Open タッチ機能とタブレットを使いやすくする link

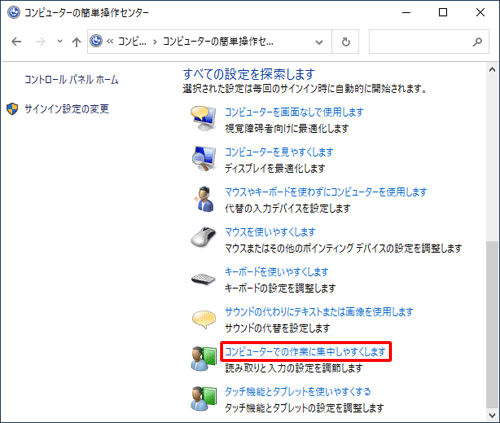(x=297, y=391)
